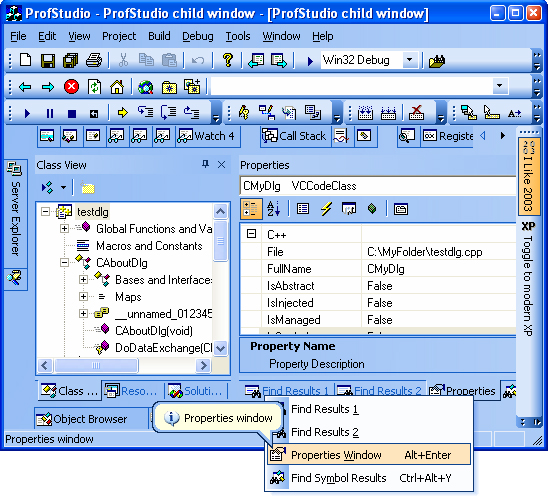Click the Show Next Statement yellow arrow
Viewport: 548px width, 496px height.
click(x=122, y=113)
